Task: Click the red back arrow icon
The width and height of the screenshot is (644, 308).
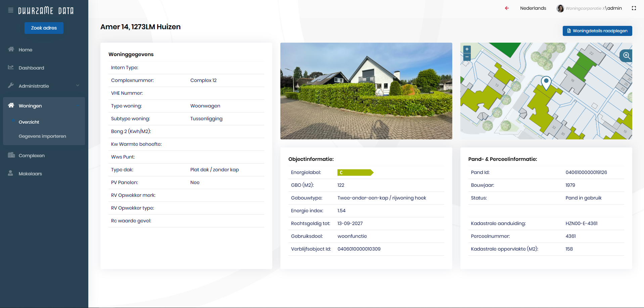Action: click(x=507, y=8)
